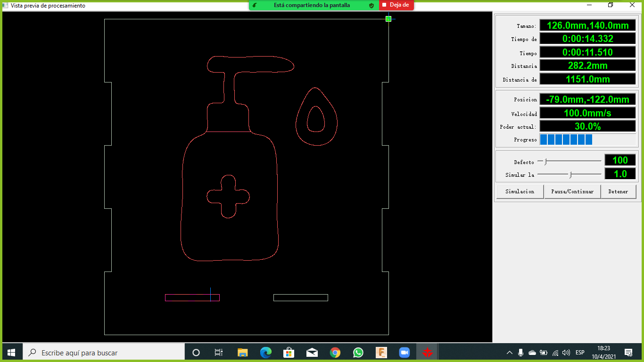Click the Simulacion button
This screenshot has height=362, width=644.
coord(520,192)
